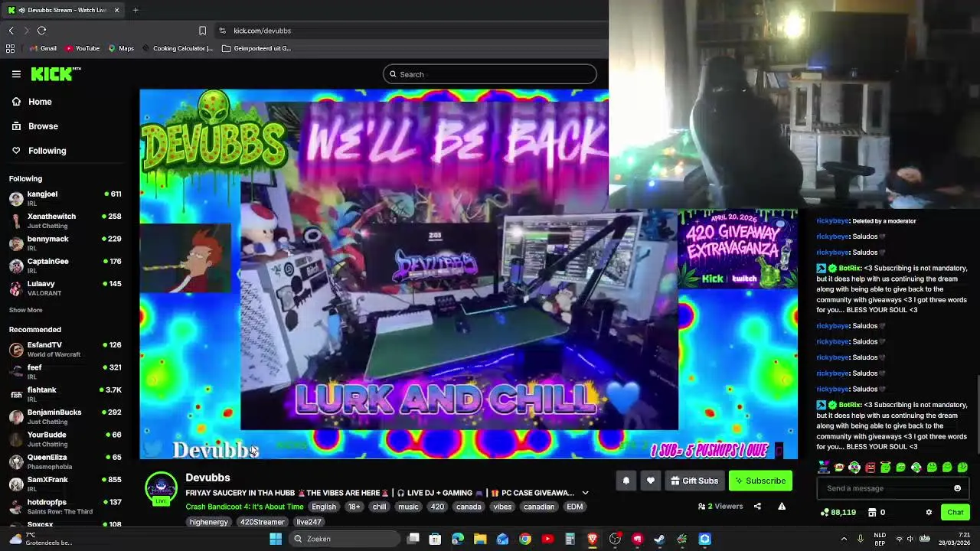
Task: Click the Gift Subs button
Action: pos(694,481)
